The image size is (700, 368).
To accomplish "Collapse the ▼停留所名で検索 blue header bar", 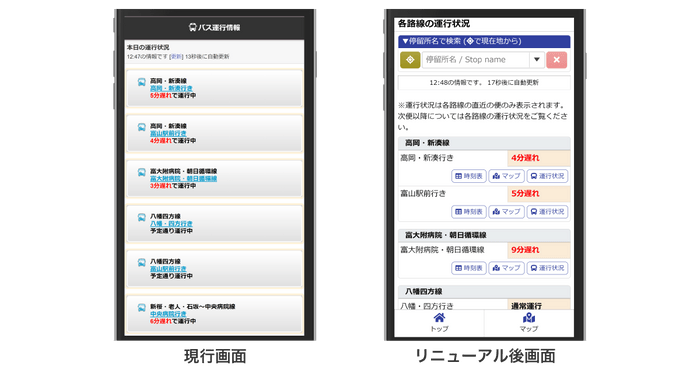I will (x=484, y=41).
